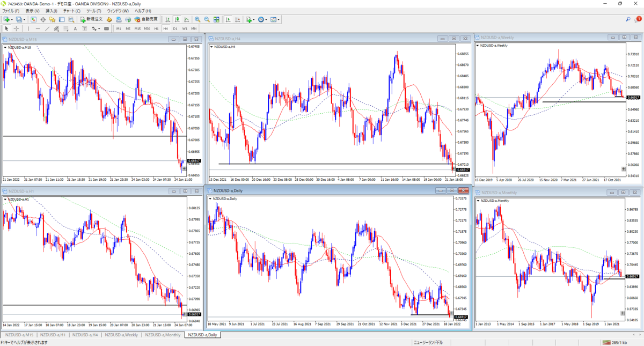Switch to the M5 timeframe
Viewport: 644px width, 346px height.
[x=128, y=28]
